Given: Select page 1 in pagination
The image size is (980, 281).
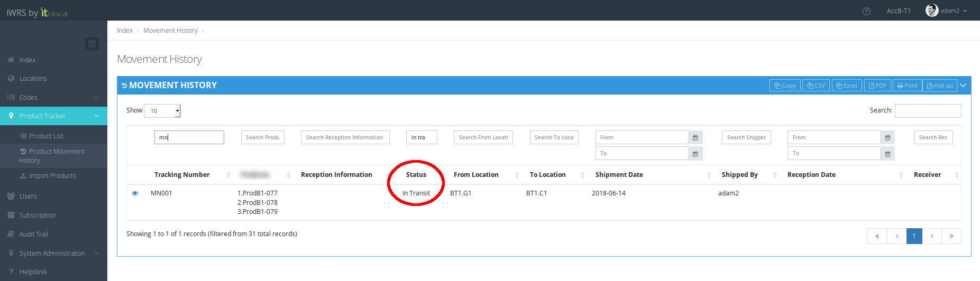Looking at the screenshot, I should pyautogui.click(x=914, y=236).
